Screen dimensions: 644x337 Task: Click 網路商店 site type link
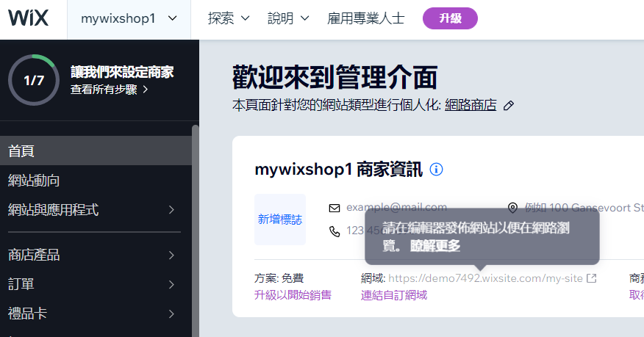(471, 106)
